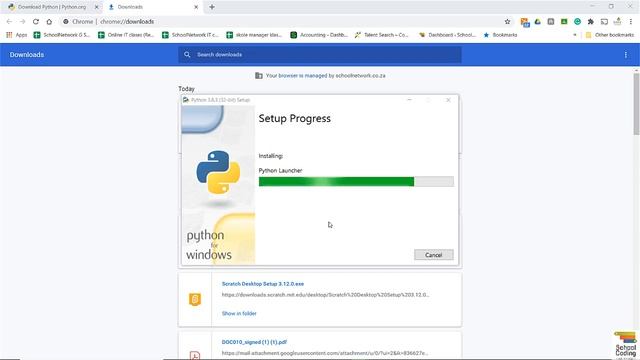Close the Download Python tab

pyautogui.click(x=97, y=7)
